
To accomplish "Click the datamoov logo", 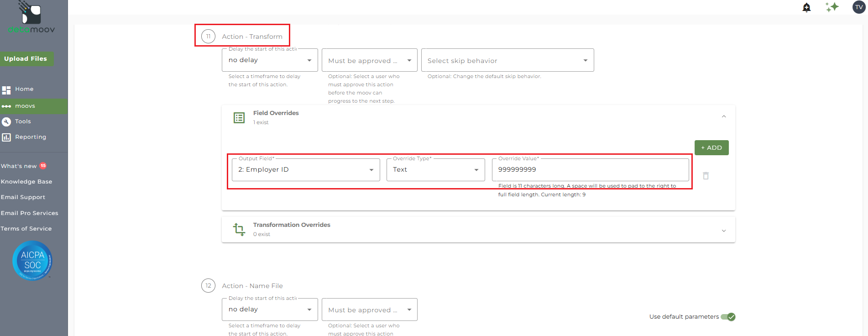I will pos(31,18).
